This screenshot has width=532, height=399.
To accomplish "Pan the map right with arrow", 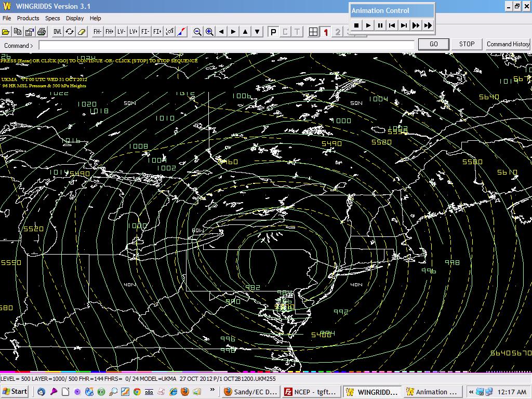I will 233,32.
